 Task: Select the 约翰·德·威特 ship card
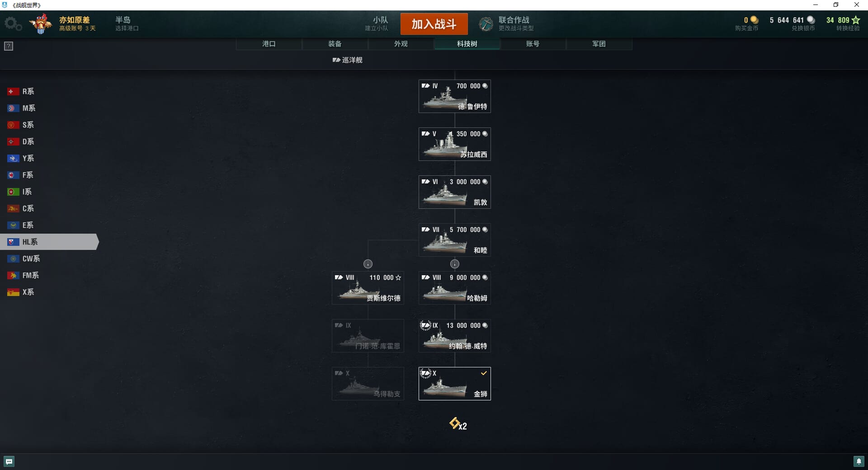455,336
